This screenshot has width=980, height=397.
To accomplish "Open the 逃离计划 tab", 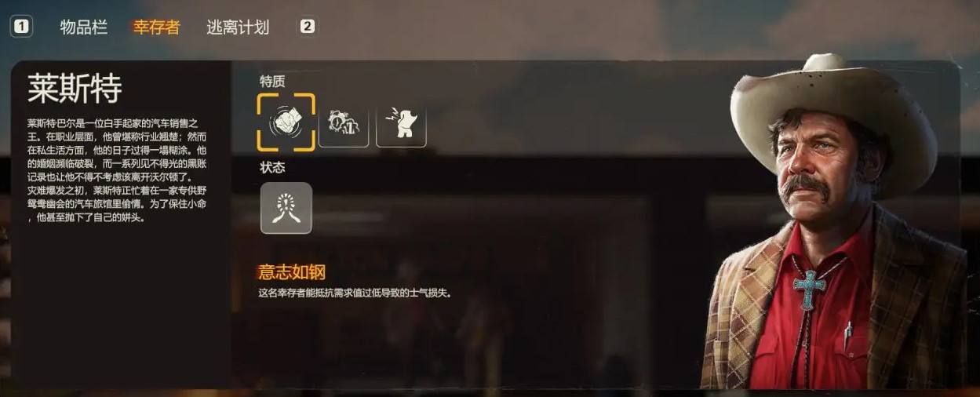I will point(238,27).
